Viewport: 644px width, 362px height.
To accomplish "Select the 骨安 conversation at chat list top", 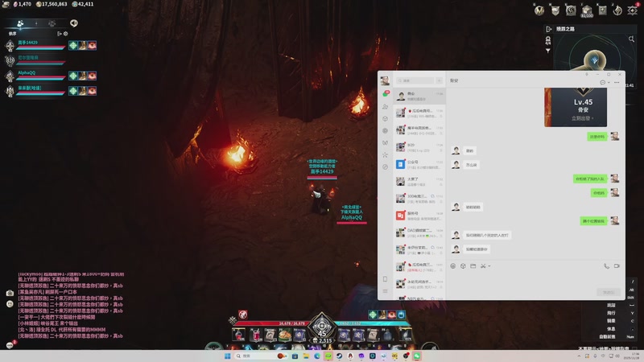I will [x=419, y=96].
